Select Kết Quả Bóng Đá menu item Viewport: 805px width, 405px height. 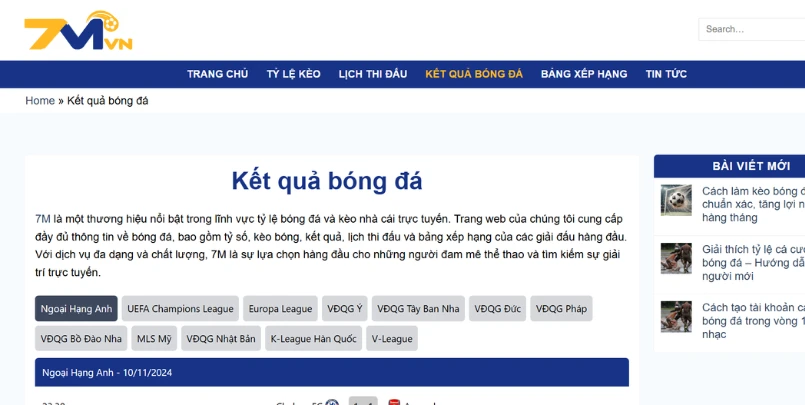click(474, 74)
